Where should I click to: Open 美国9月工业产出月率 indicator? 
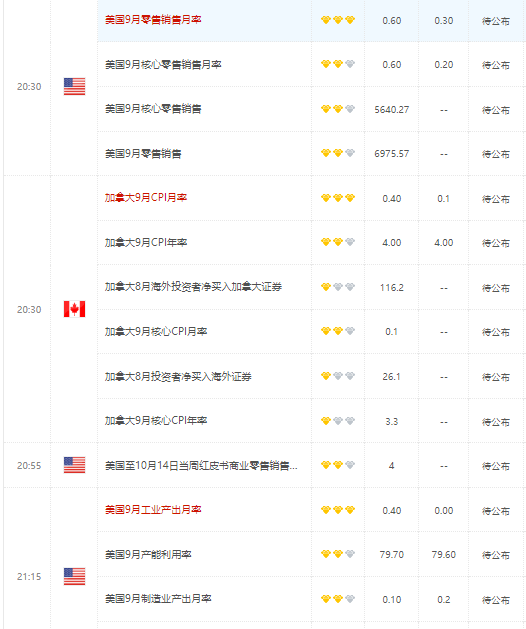pos(153,510)
